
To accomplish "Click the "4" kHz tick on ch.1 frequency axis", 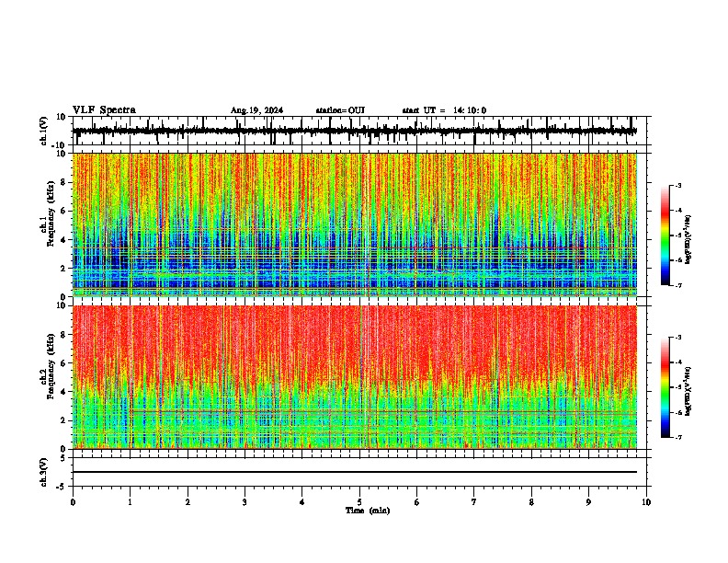I will point(64,240).
